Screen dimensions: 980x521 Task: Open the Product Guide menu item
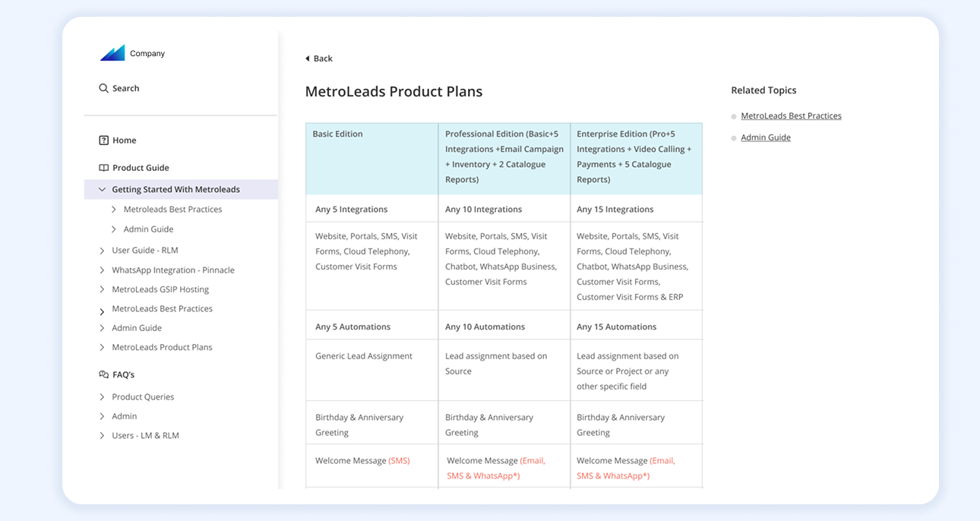point(141,168)
